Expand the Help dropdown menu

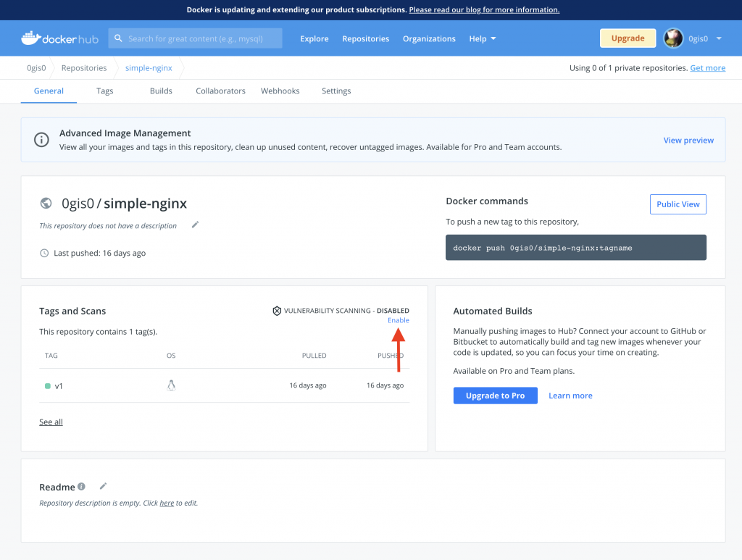coord(482,39)
